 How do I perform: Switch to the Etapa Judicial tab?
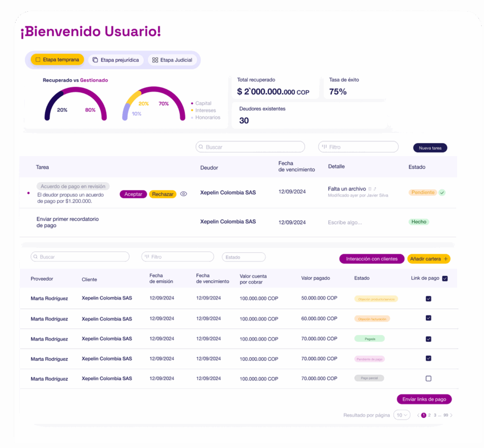click(x=172, y=60)
